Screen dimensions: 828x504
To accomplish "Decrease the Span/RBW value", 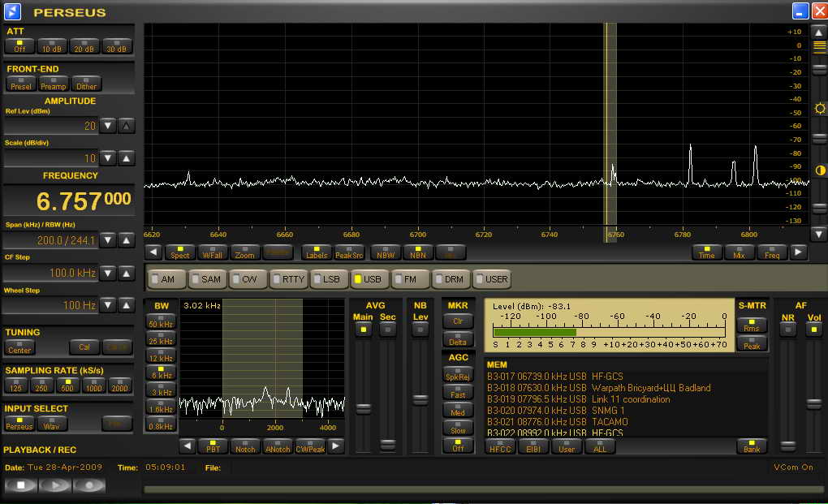I will click(108, 240).
